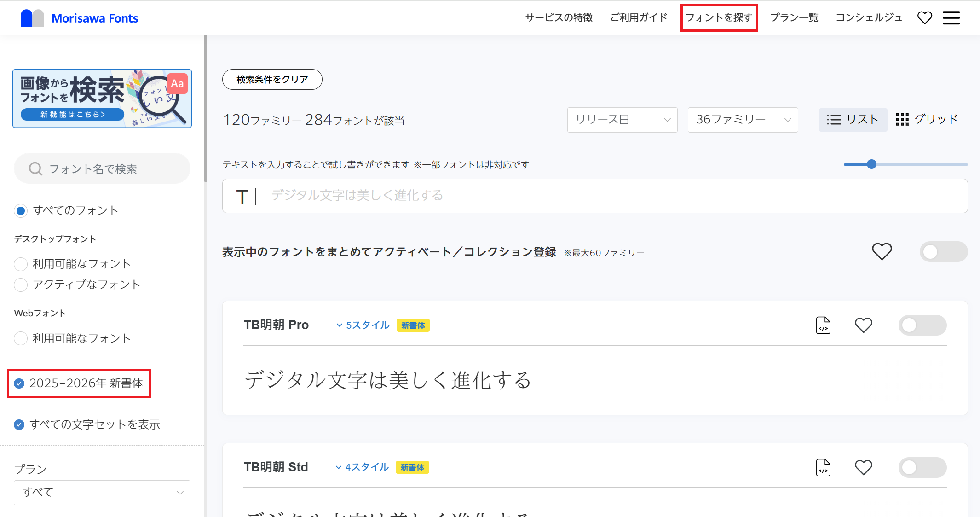Click the web font code icon for TB明朝 Std

tap(823, 467)
